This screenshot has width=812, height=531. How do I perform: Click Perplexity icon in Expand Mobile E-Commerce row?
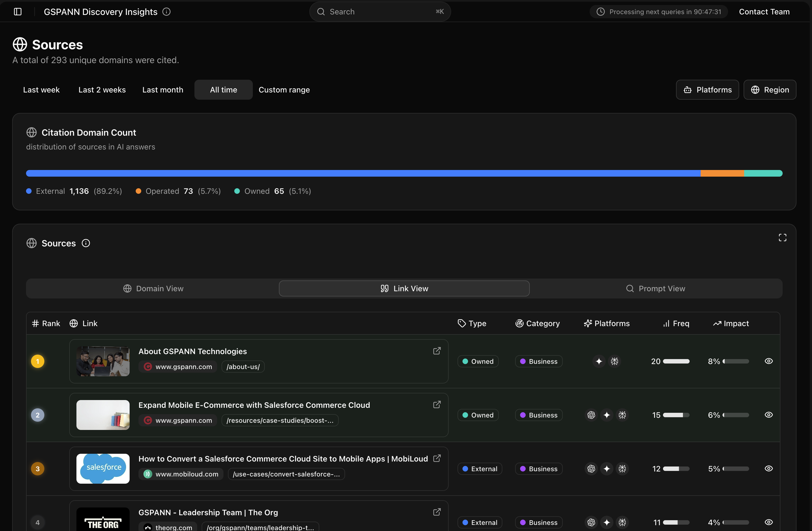click(x=622, y=415)
